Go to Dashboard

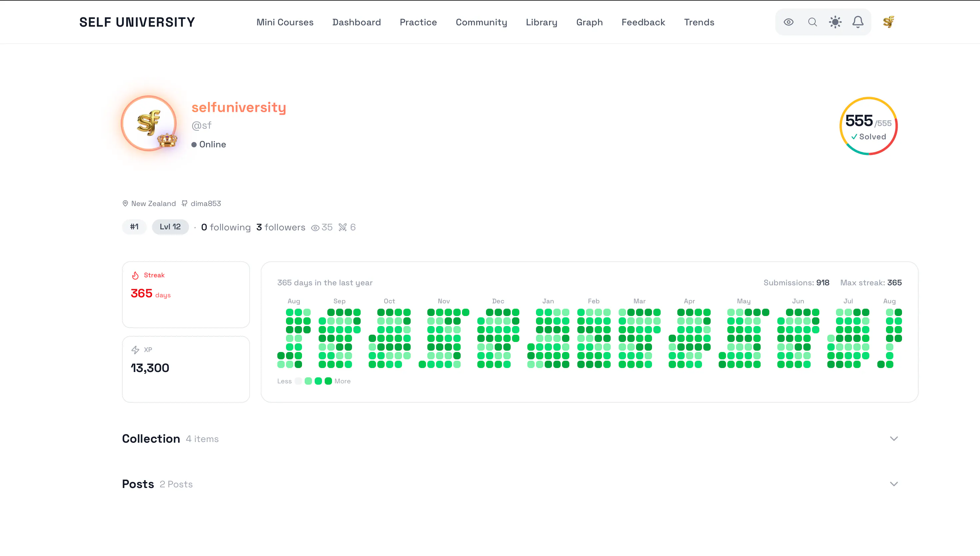356,22
